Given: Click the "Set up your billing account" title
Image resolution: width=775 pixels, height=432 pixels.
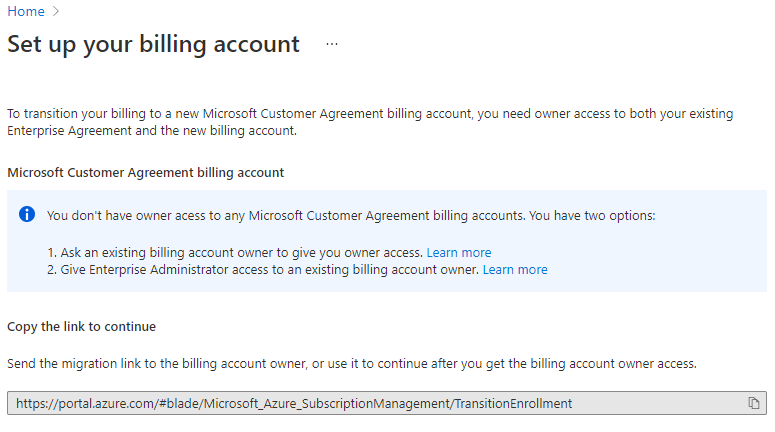Looking at the screenshot, I should pos(153,45).
